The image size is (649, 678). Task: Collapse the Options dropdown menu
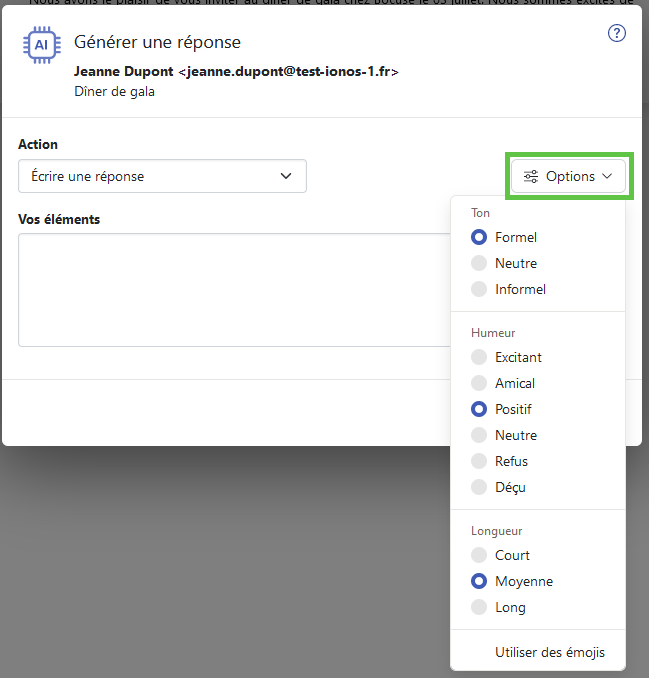569,176
